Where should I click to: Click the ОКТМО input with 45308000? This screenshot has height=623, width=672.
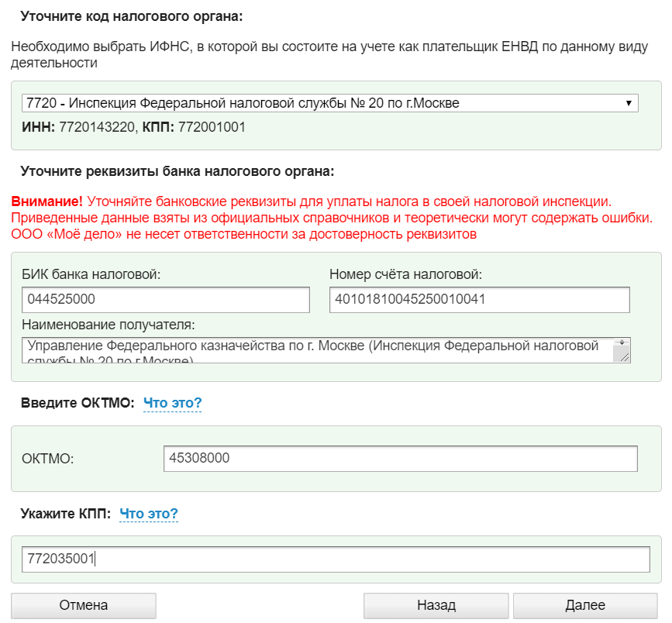[x=400, y=458]
